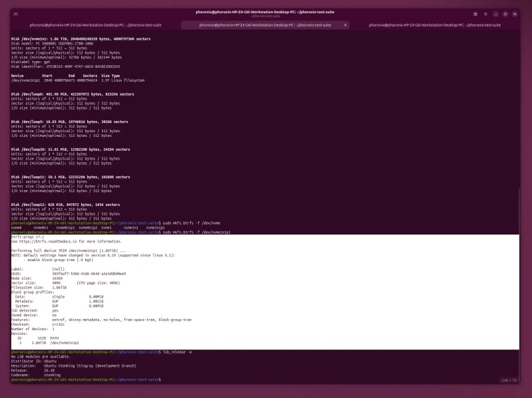
Task: Click the window title in header bar
Action: point(265,12)
